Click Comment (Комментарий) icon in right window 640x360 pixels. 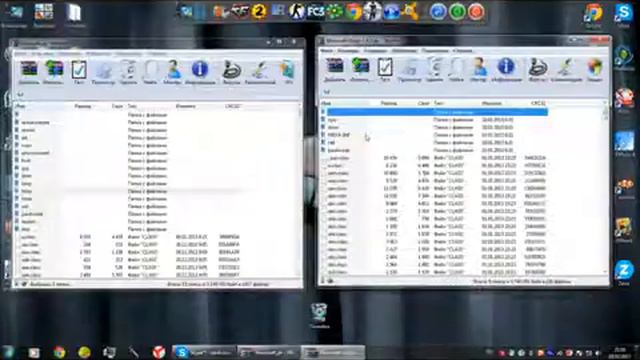coord(566,69)
